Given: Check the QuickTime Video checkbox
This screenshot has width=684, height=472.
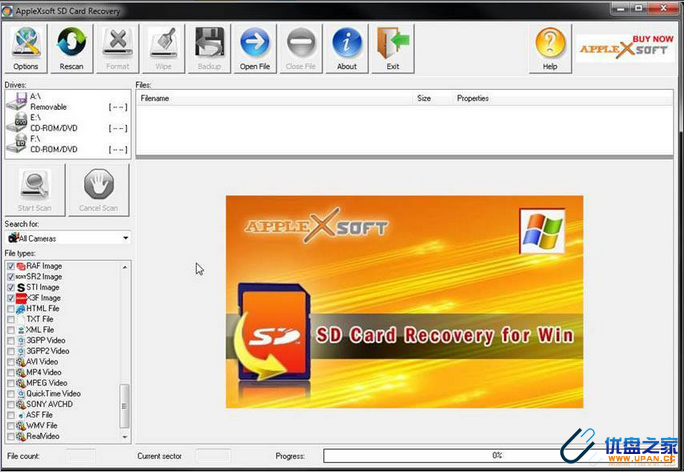Looking at the screenshot, I should click(x=10, y=394).
